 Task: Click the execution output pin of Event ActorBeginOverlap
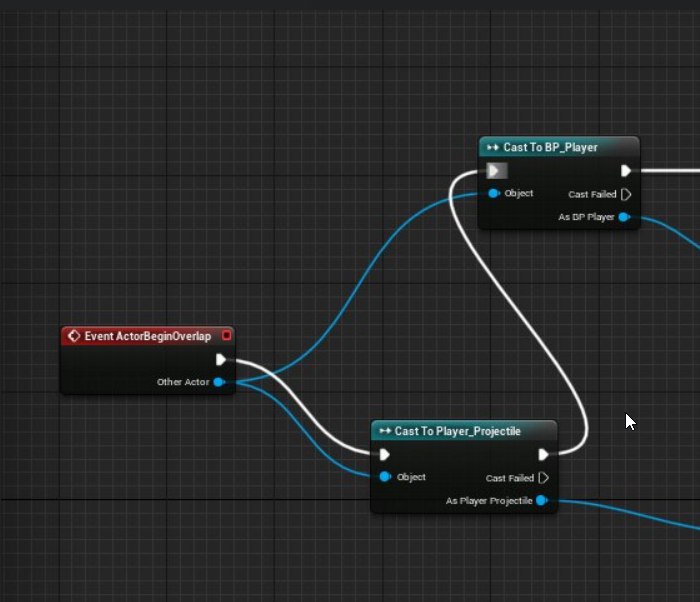coord(221,360)
